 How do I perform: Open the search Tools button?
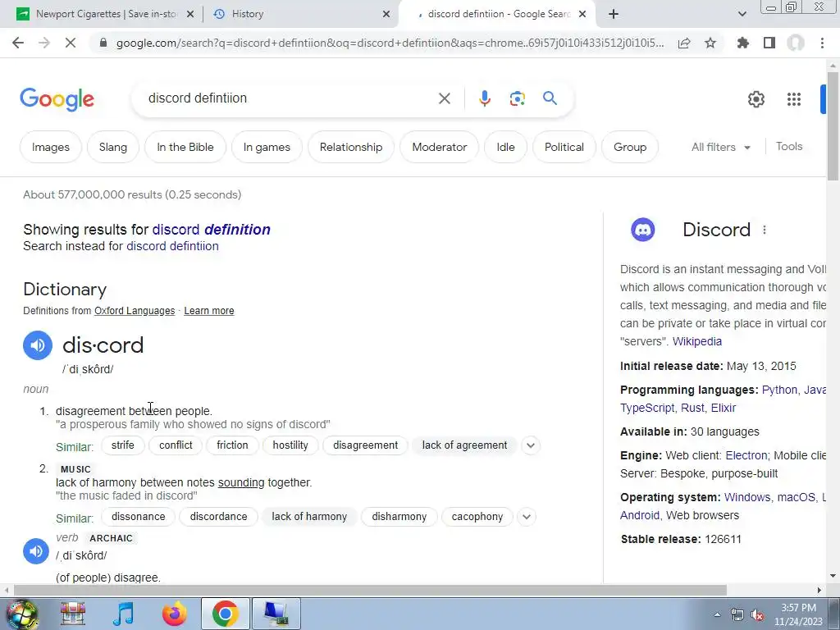(789, 147)
